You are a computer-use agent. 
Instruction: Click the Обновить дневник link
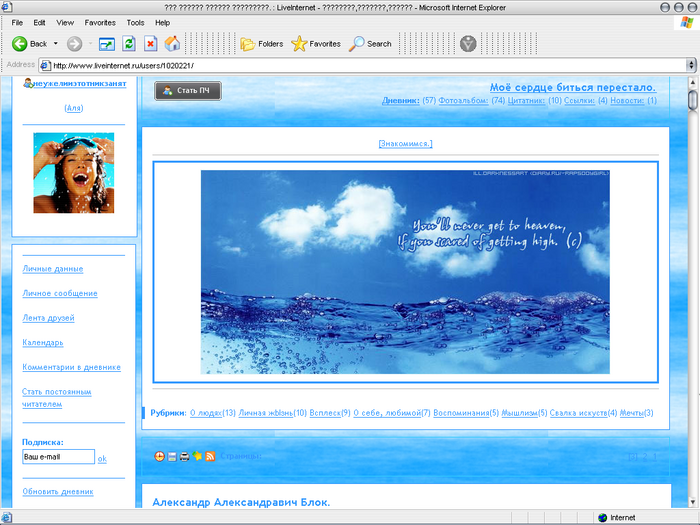pyautogui.click(x=58, y=492)
